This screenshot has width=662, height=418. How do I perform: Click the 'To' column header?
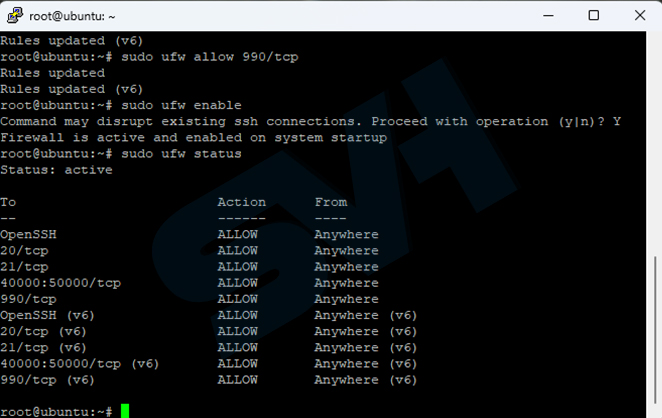[8, 202]
